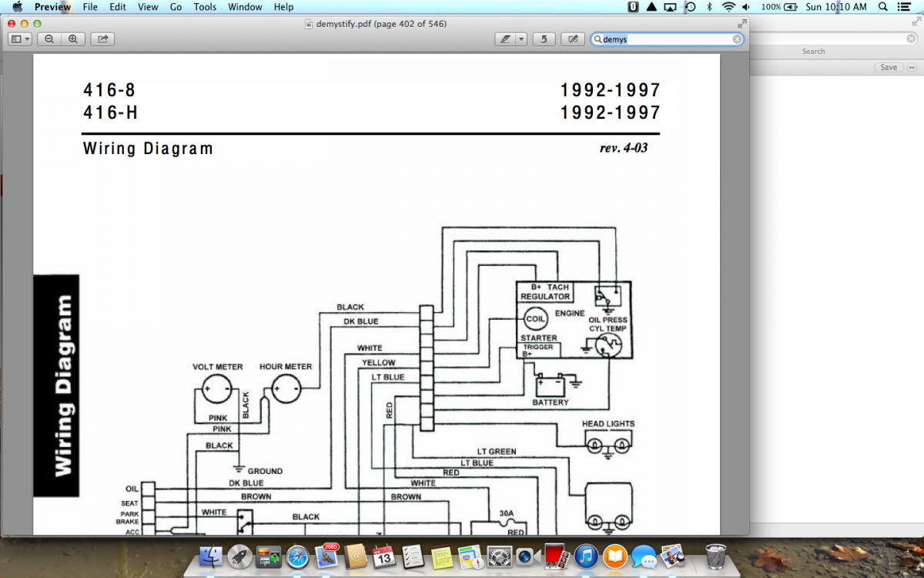
Task: Click the minus button beside Save
Action: click(x=912, y=67)
